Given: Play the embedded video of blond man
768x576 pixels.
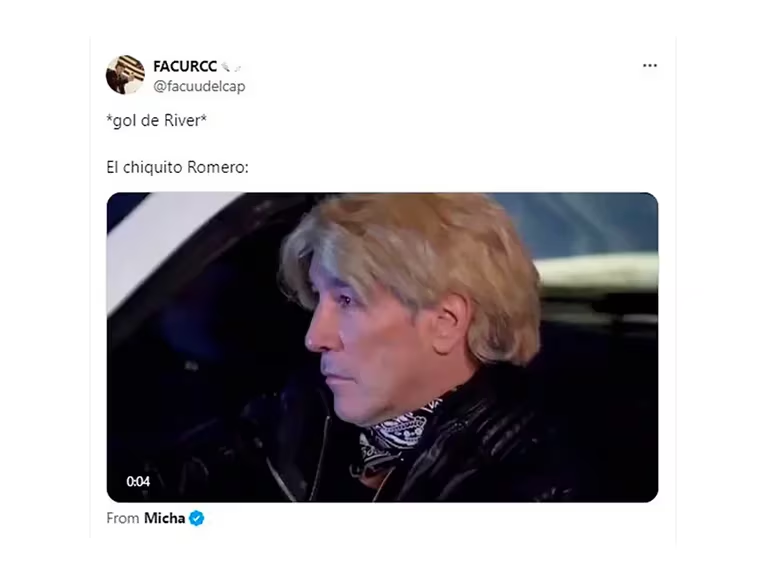Looking at the screenshot, I should point(382,347).
